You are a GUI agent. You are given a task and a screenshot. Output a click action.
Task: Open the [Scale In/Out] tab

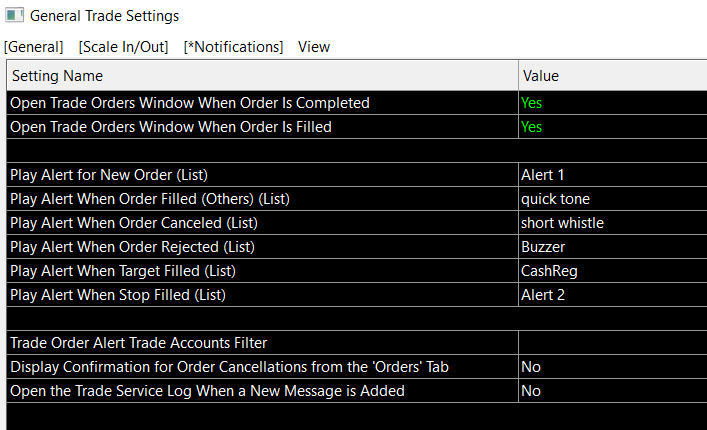123,47
